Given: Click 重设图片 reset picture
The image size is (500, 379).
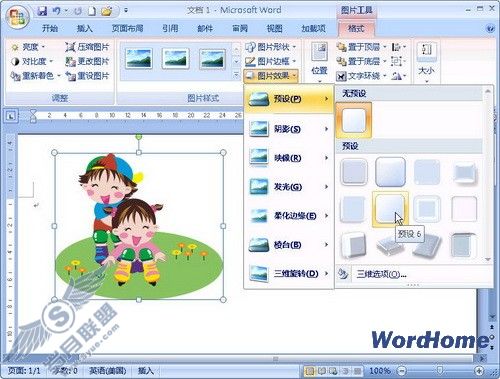Looking at the screenshot, I should 87,76.
